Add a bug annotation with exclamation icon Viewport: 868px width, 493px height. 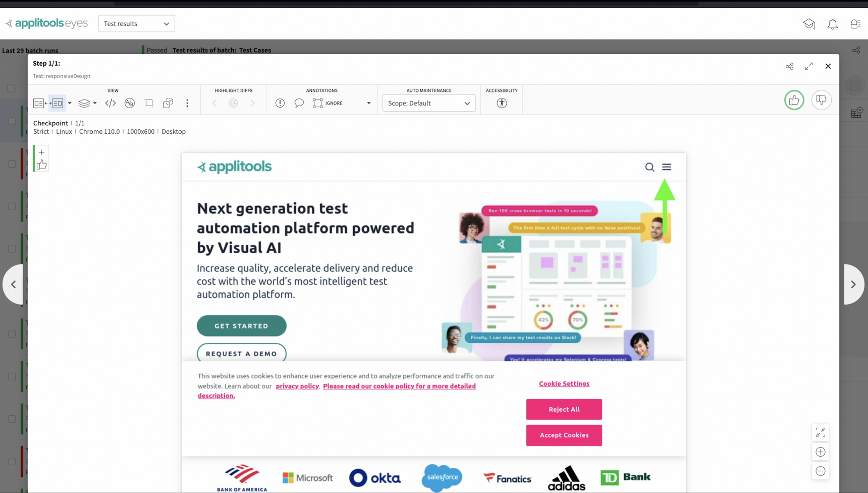280,103
